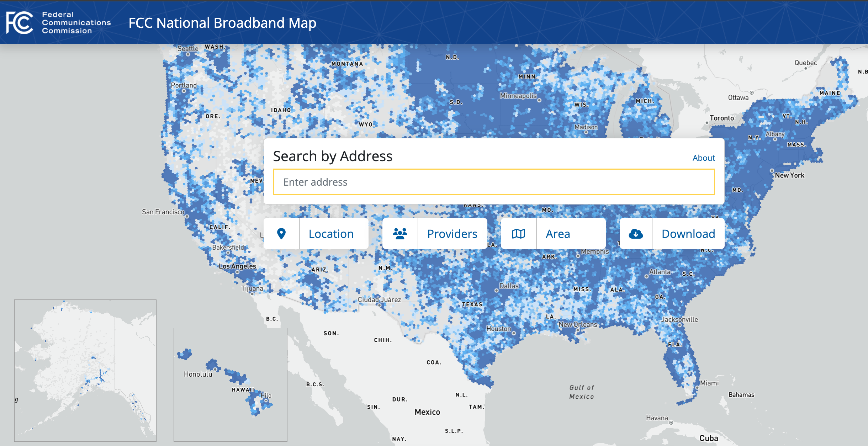Click the map pin Location icon

pos(280,233)
